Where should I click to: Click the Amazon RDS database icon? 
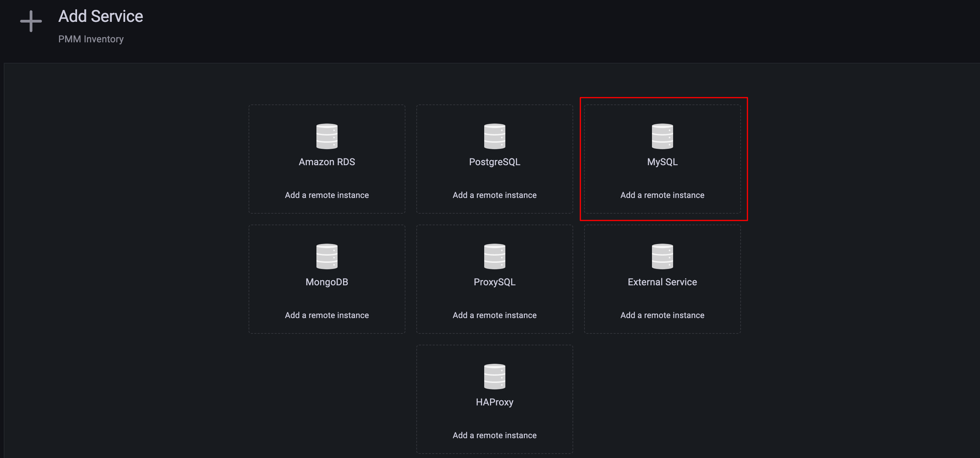(x=327, y=136)
